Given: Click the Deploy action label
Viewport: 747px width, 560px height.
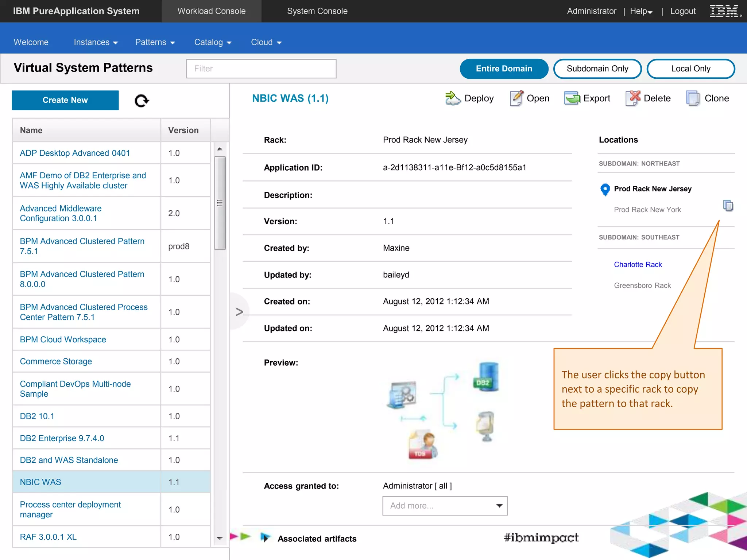Looking at the screenshot, I should point(479,98).
